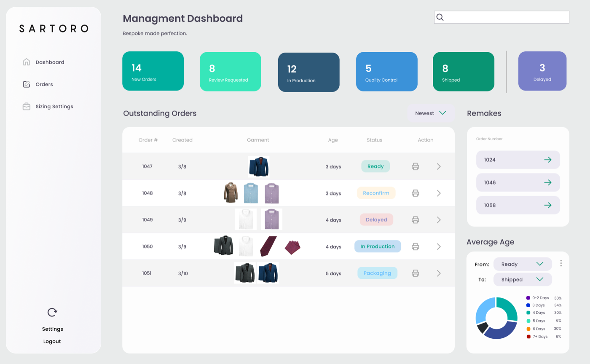Screen dimensions: 590x364
Task: Open remake 1024 via its arrow
Action: (x=548, y=160)
